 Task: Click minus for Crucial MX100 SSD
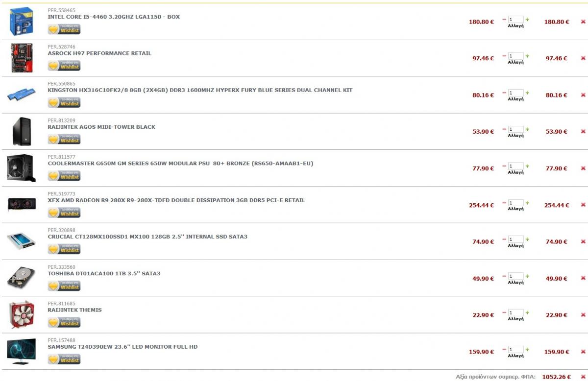pyautogui.click(x=504, y=239)
